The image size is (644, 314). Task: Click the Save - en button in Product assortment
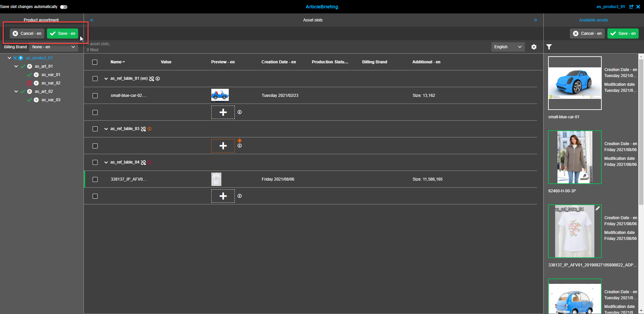tap(62, 34)
